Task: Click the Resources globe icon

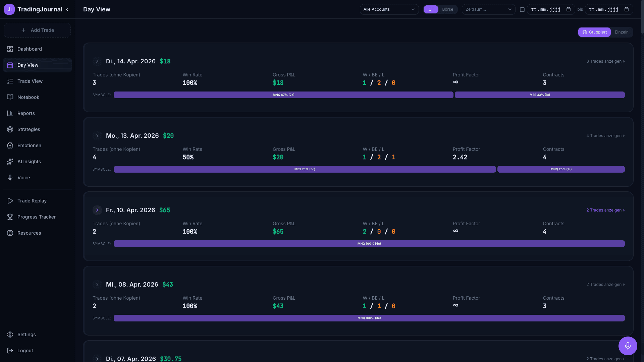Action: point(10,233)
